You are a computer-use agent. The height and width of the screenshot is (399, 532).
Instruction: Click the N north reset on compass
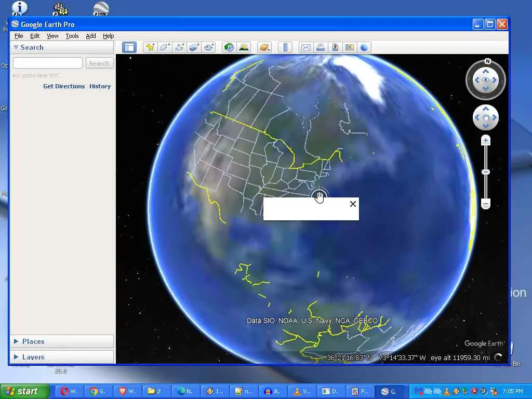coord(487,61)
